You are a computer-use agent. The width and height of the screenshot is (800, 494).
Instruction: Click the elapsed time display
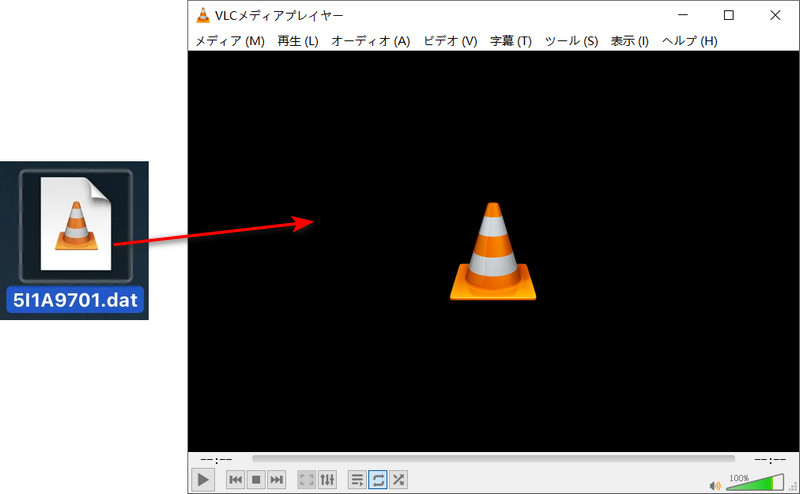216,460
